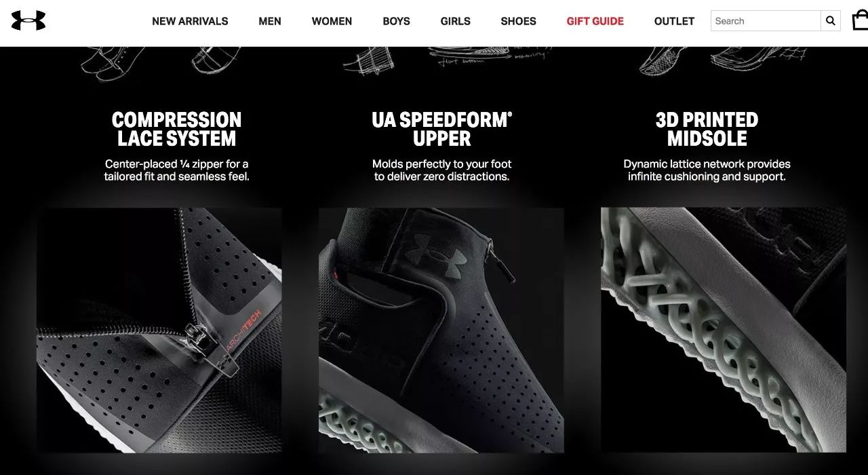The width and height of the screenshot is (868, 475).
Task: Click the SpeedForm upper shoe image
Action: [441, 330]
